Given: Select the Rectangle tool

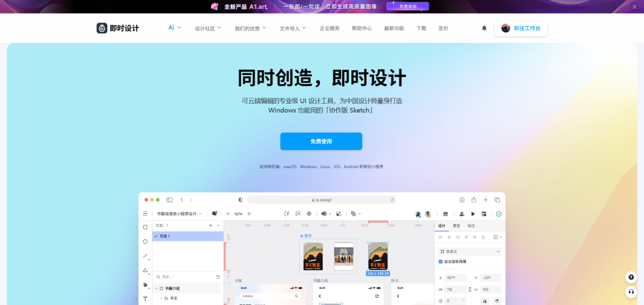Looking at the screenshot, I should click(145, 227).
